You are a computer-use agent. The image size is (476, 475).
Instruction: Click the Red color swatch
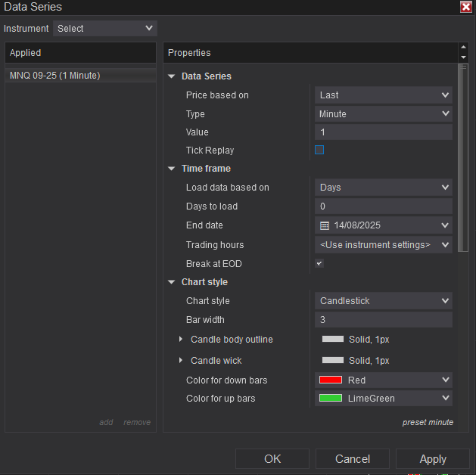[x=331, y=380]
